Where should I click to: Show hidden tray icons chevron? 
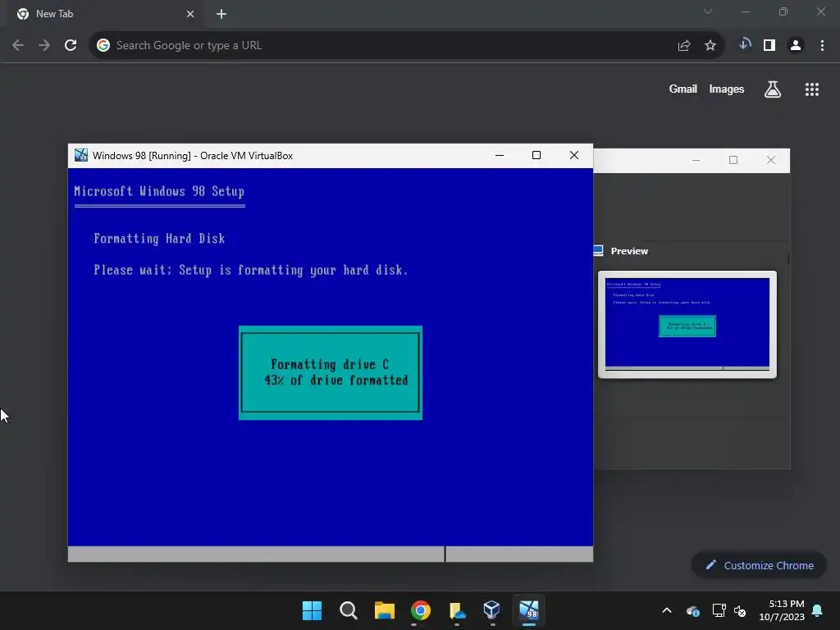pyautogui.click(x=666, y=610)
